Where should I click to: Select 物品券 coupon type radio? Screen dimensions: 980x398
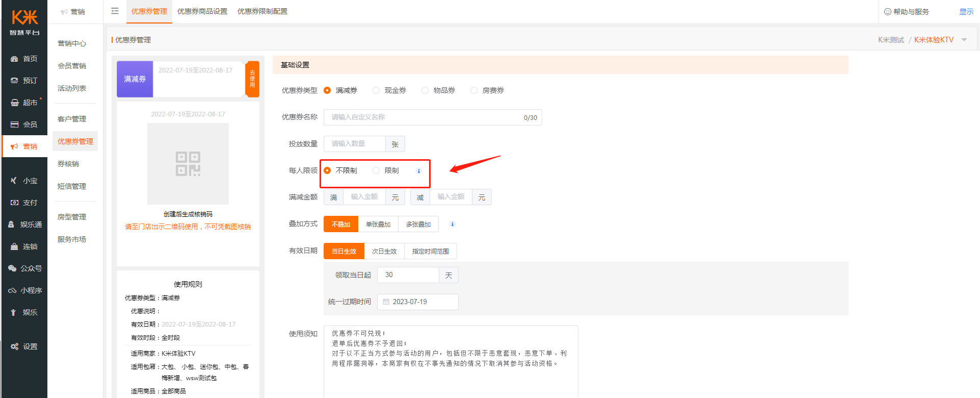click(x=425, y=90)
